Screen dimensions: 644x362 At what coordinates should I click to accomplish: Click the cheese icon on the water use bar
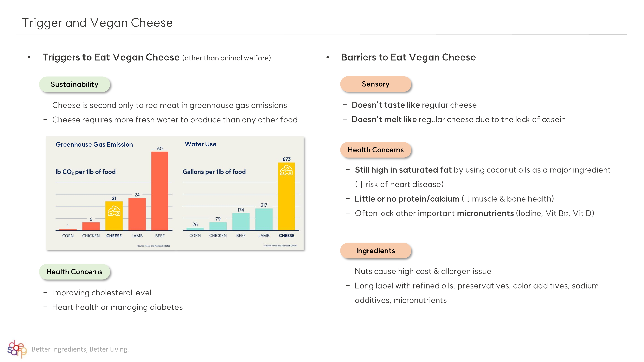pos(286,171)
